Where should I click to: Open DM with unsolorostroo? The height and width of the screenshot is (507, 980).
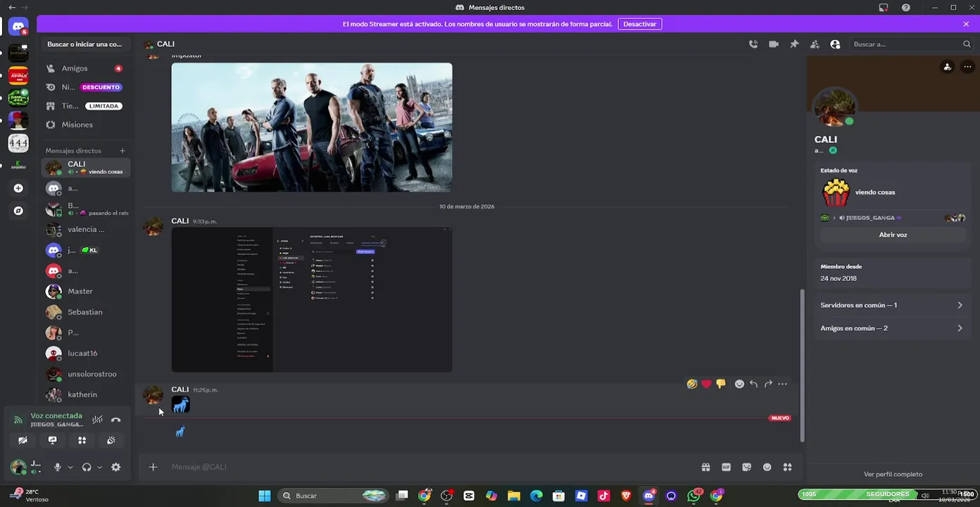pyautogui.click(x=86, y=374)
